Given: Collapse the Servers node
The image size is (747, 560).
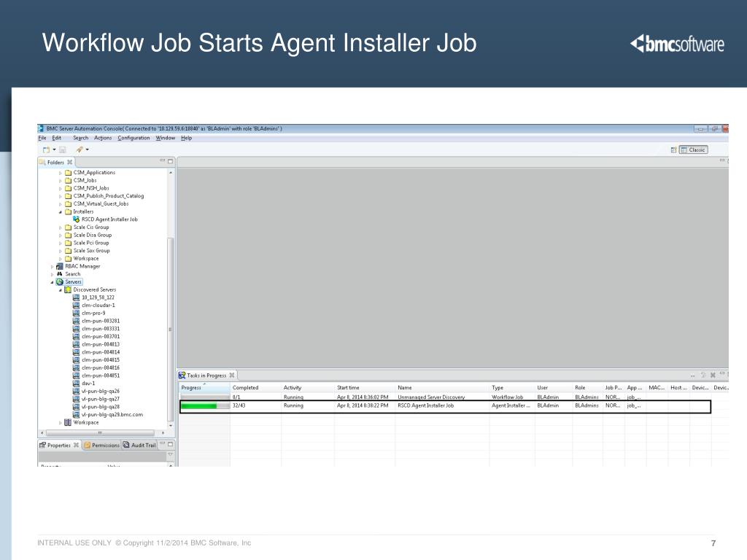Looking at the screenshot, I should (52, 282).
